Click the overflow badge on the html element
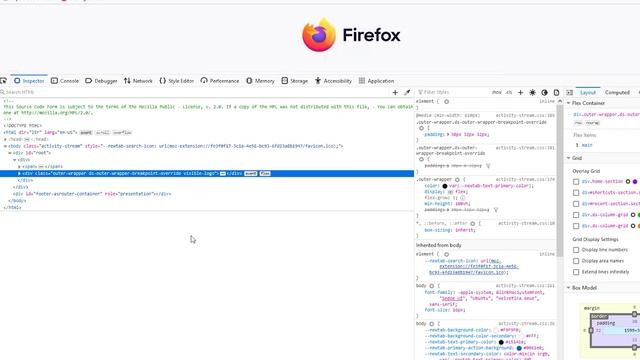 pyautogui.click(x=122, y=133)
